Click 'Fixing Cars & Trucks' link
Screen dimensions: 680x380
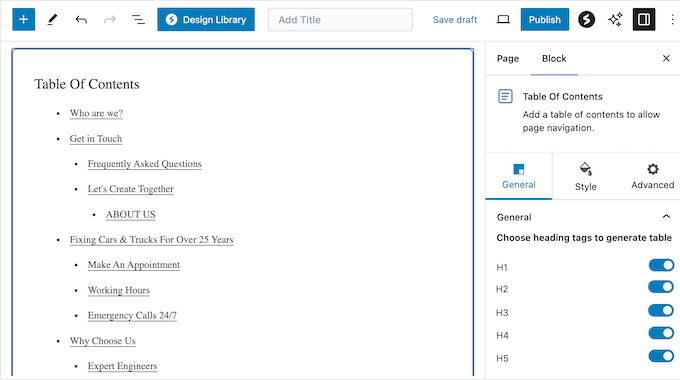click(151, 239)
